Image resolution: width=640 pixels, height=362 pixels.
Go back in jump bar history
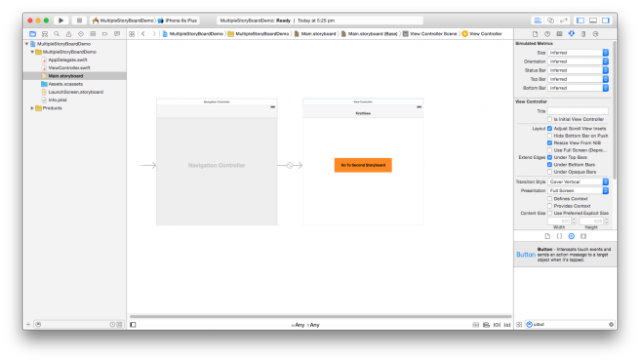click(143, 34)
